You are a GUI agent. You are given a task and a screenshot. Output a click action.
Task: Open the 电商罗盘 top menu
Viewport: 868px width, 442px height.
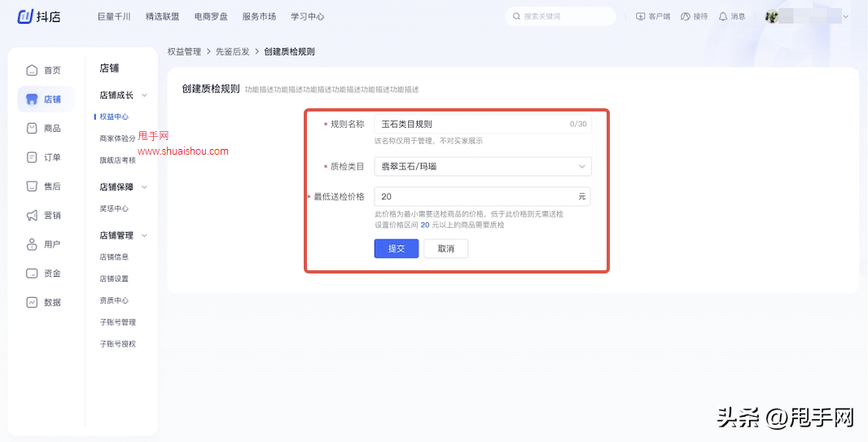pyautogui.click(x=211, y=16)
